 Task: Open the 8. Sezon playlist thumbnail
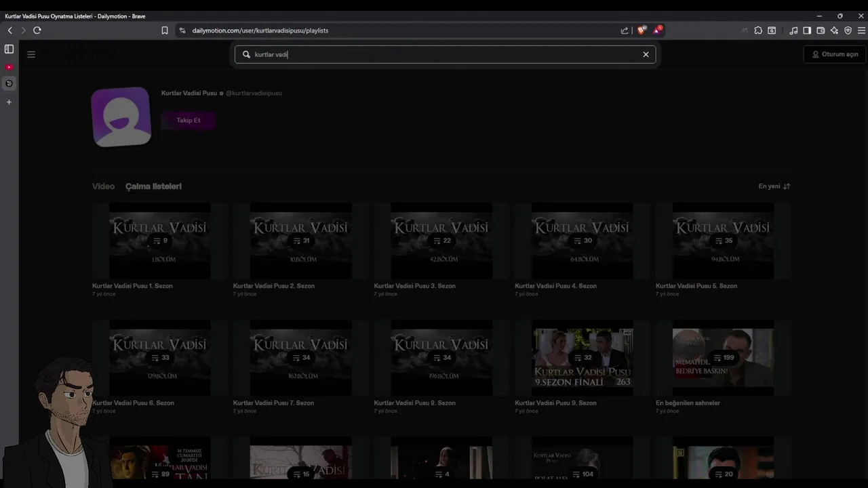point(441,358)
